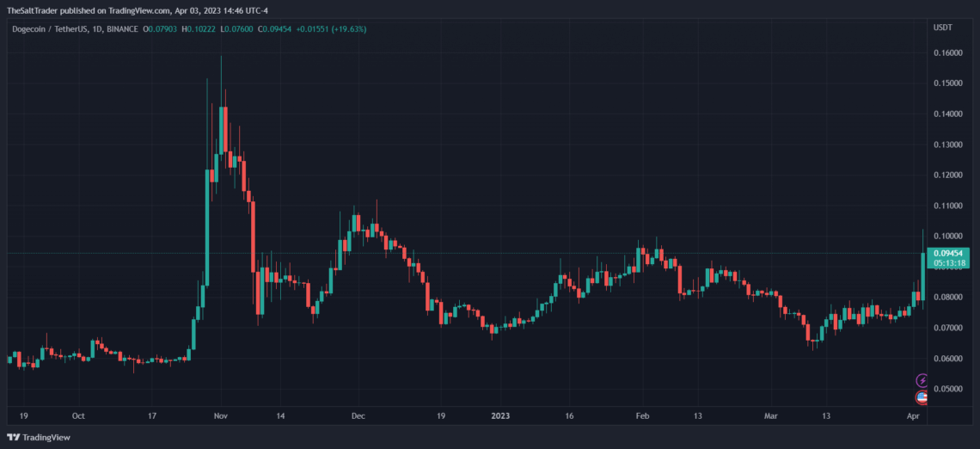Click the Dec date label on time axis
Screen dimensions: 980x449
358,415
